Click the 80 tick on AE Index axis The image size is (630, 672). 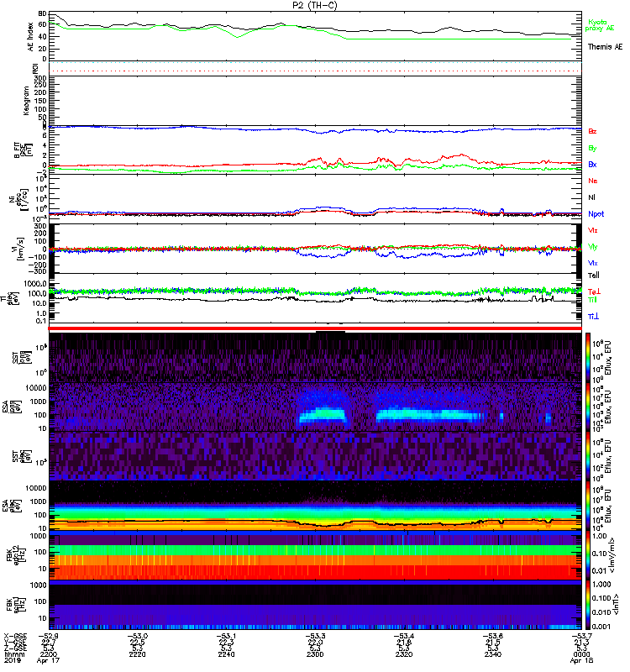coord(43,13)
